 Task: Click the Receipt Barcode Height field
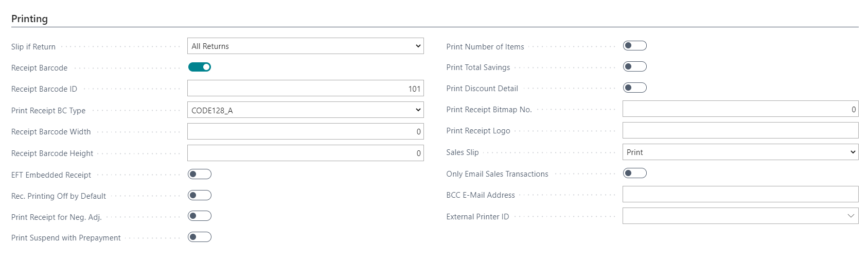(305, 153)
